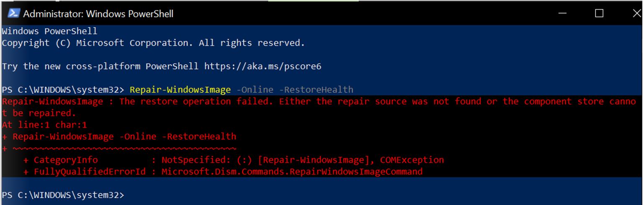Click the -RestoreHealth parameter in the command
Screen dimensions: 644x205
pos(316,90)
